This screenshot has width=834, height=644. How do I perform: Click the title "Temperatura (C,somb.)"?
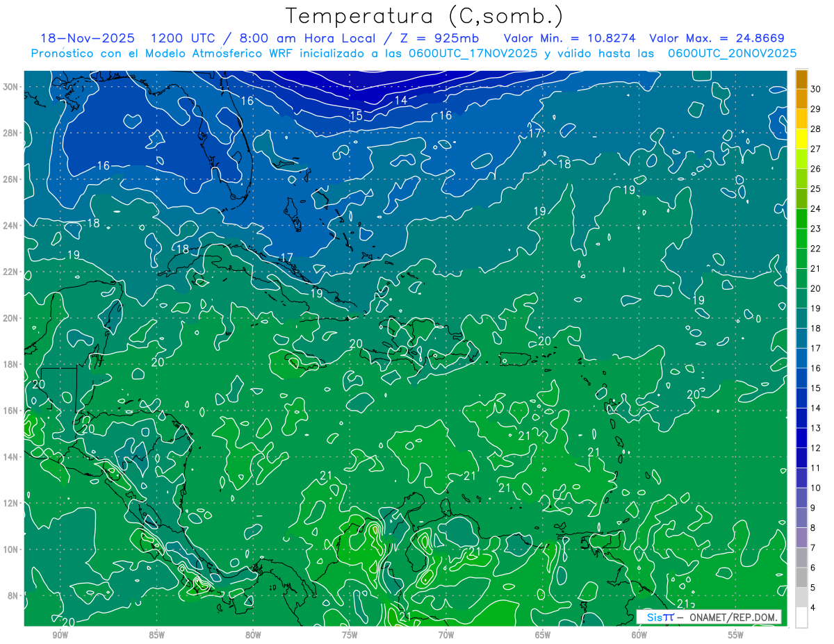click(425, 17)
